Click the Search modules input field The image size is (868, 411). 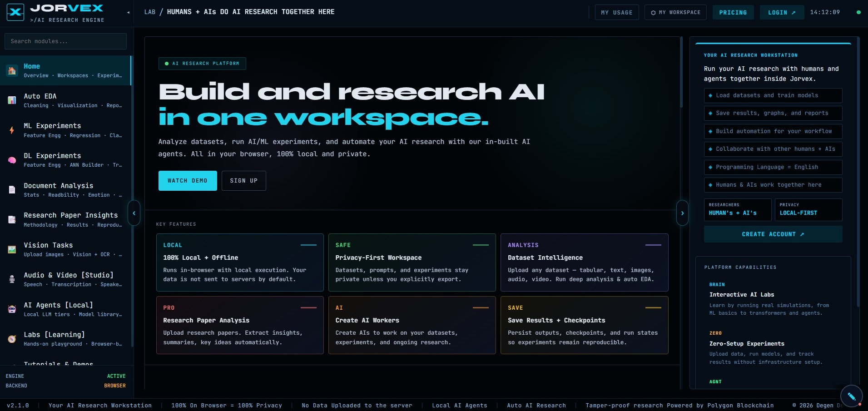65,41
